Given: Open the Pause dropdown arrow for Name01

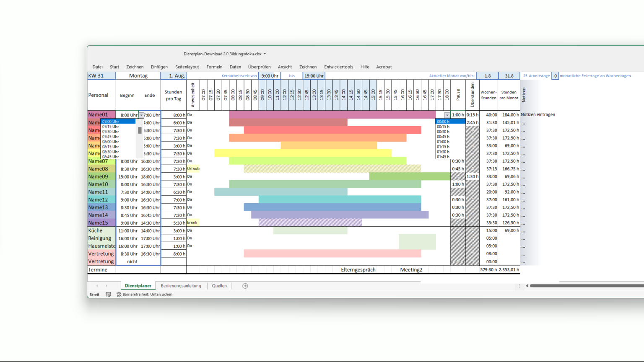Looking at the screenshot, I should 447,115.
